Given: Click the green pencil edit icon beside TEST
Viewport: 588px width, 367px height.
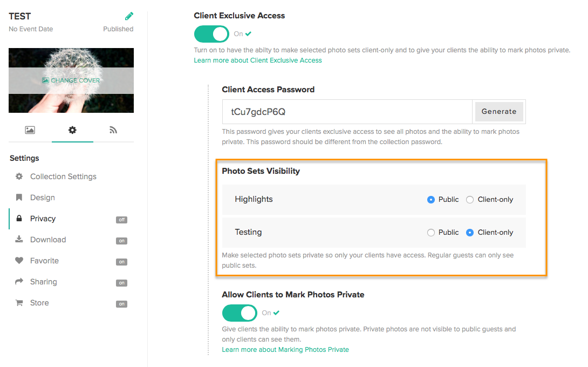Looking at the screenshot, I should (129, 16).
